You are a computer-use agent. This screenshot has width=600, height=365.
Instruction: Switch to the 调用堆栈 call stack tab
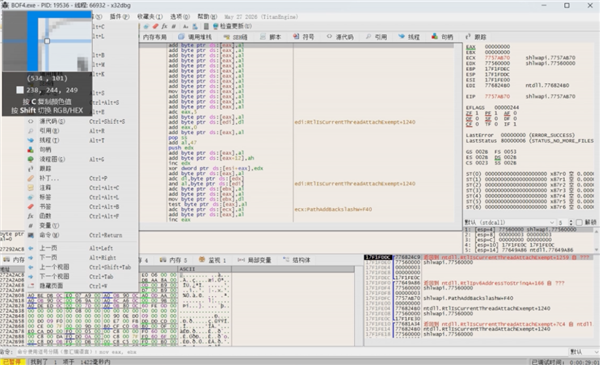pyautogui.click(x=195, y=37)
